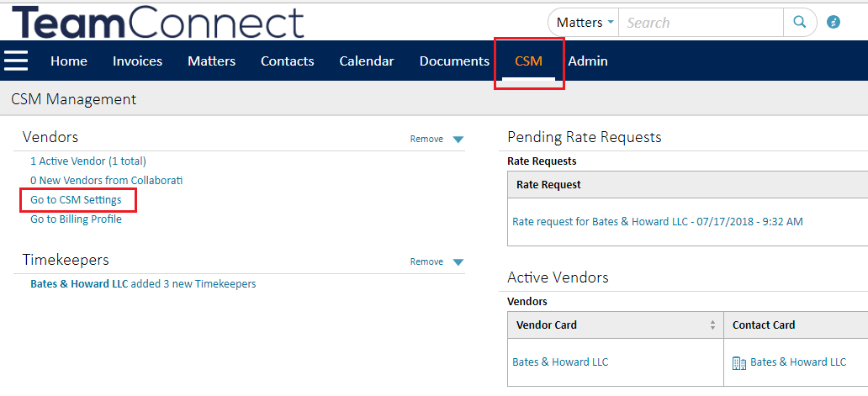Image resolution: width=868 pixels, height=396 pixels.
Task: Click the building icon beside Bates & Howard LLC
Action: click(739, 363)
